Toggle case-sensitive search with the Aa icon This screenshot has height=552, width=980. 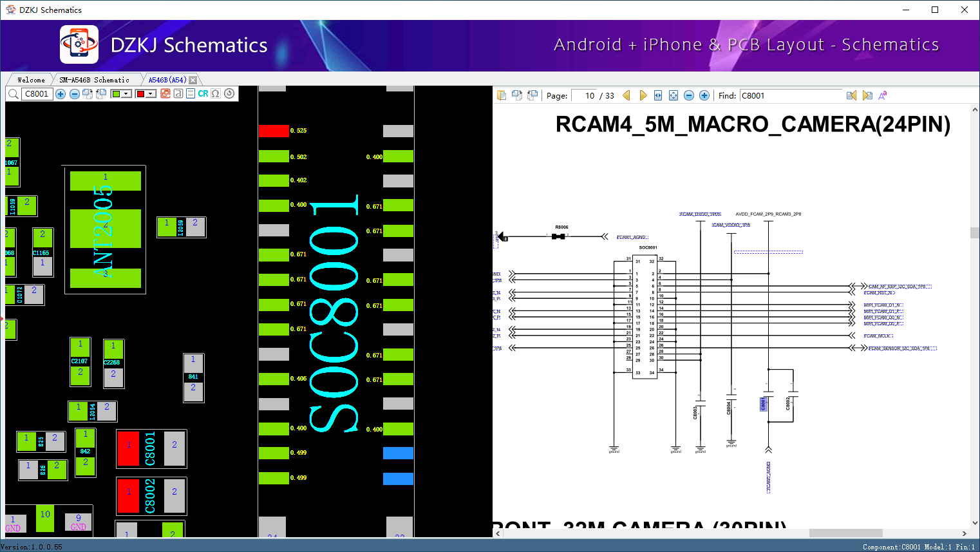pyautogui.click(x=883, y=95)
